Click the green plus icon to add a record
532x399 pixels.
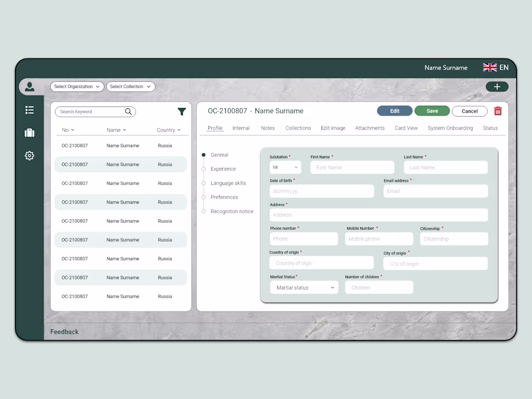(x=497, y=87)
